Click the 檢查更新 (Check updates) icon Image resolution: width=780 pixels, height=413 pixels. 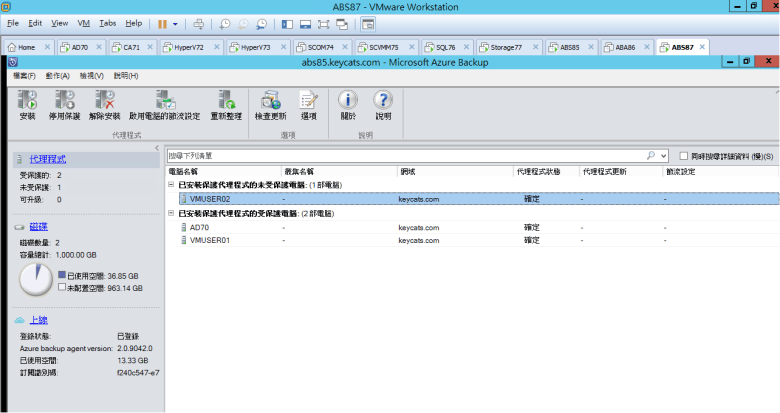(270, 100)
